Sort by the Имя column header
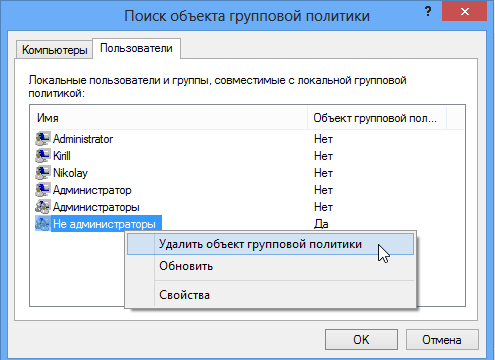This screenshot has width=495, height=360. click(169, 118)
